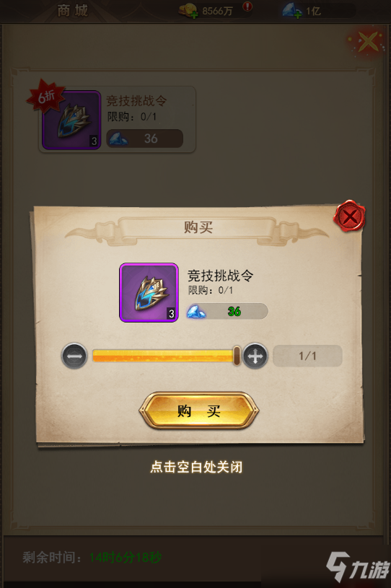391x588 pixels.
Task: Click the arena challenge token icon in dialog
Action: pyautogui.click(x=149, y=292)
